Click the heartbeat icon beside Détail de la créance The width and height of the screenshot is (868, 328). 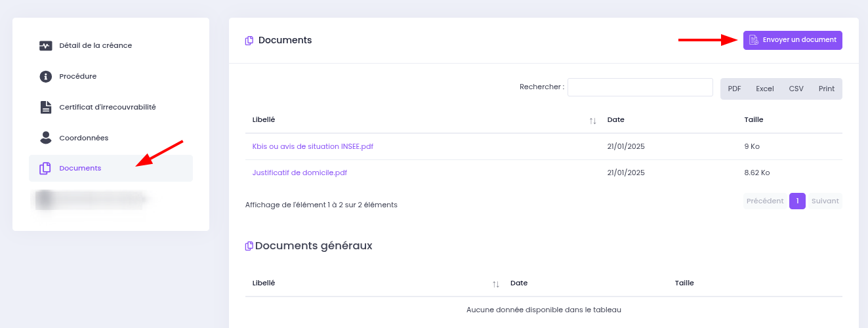point(45,46)
